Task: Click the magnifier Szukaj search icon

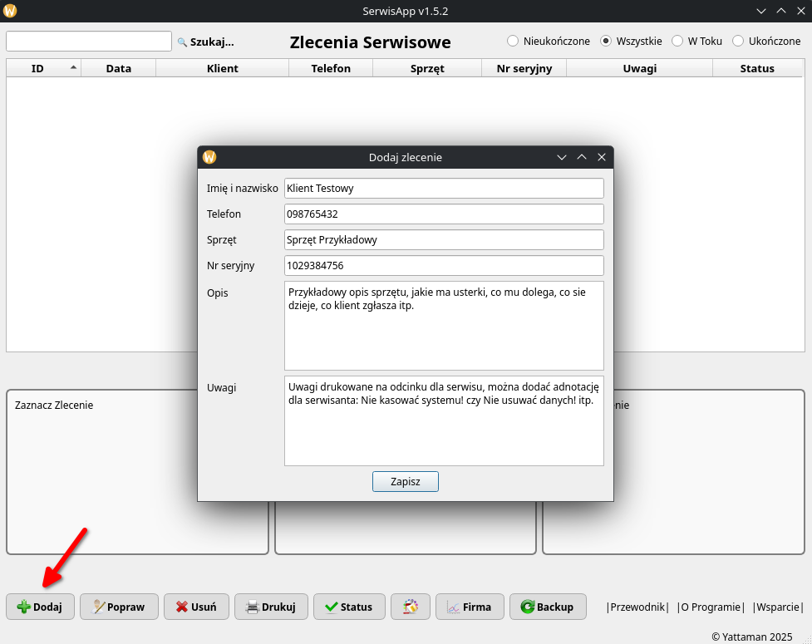Action: coord(183,42)
